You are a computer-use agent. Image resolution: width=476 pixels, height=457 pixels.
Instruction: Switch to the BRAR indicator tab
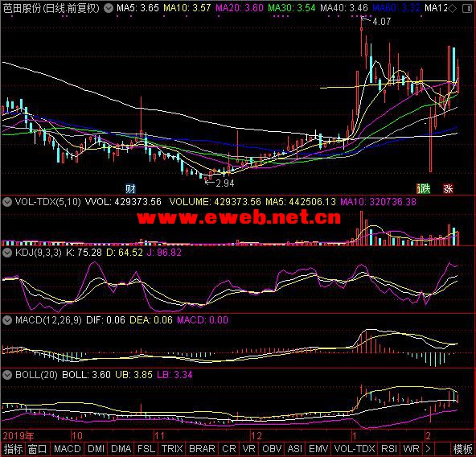[x=202, y=449]
